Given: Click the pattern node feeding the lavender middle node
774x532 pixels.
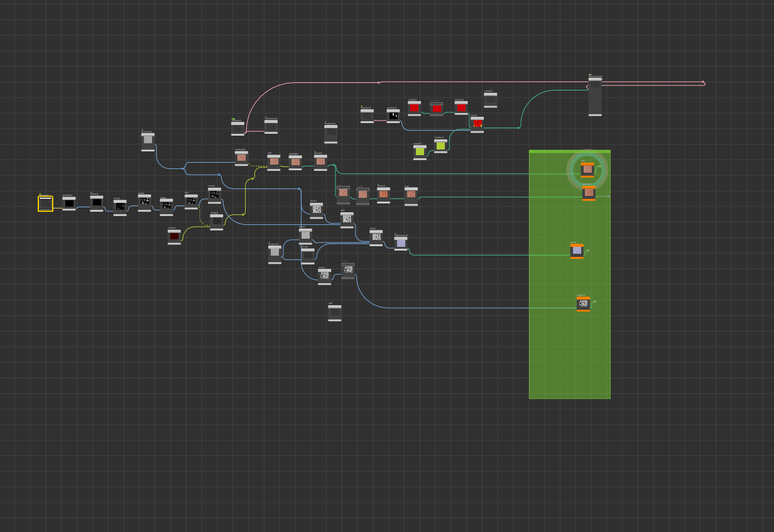Looking at the screenshot, I should coord(376,237).
